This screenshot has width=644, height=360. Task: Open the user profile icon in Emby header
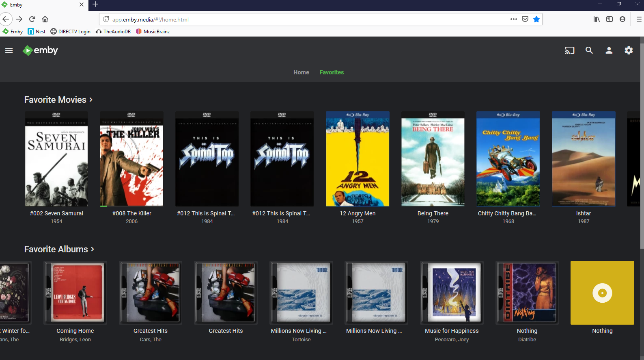(609, 50)
